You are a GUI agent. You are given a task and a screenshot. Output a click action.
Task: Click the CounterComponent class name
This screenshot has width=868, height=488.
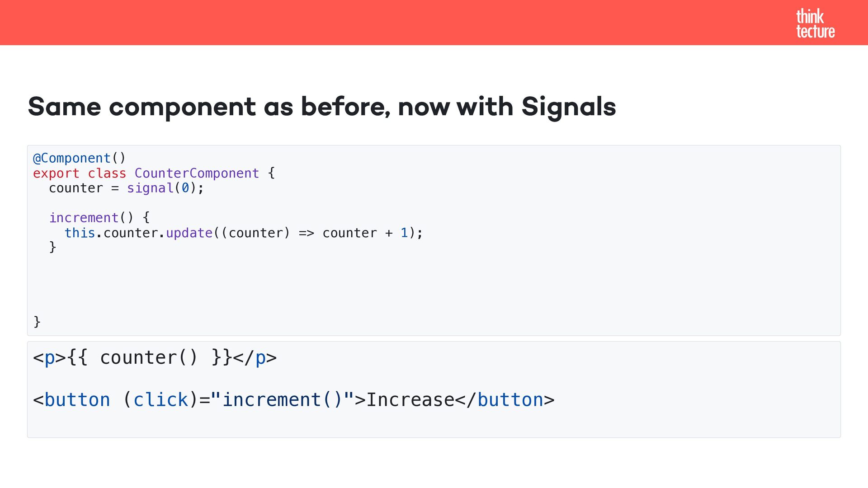pos(197,173)
